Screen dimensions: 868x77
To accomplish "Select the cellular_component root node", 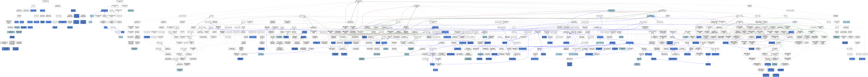I will pyautogui.click(x=120, y=1).
